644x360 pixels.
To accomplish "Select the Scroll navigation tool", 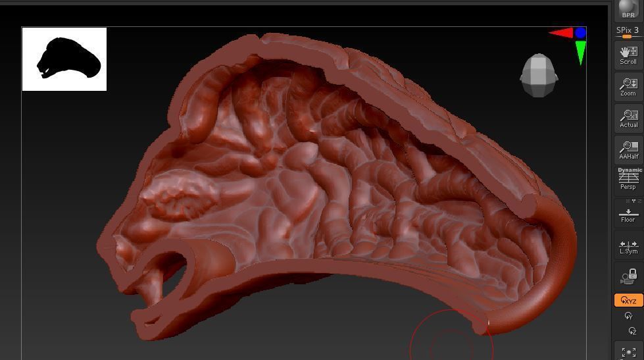I will click(628, 55).
